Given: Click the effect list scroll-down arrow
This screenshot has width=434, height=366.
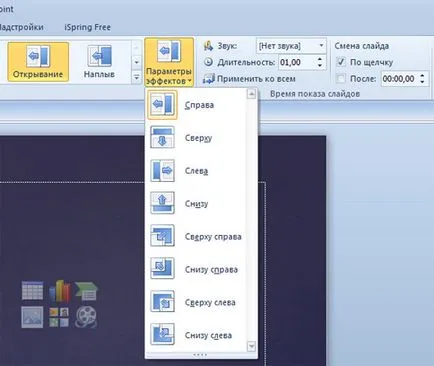Looking at the screenshot, I should [x=252, y=347].
